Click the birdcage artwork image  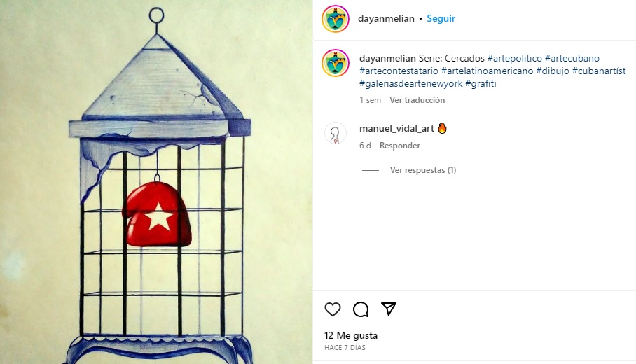156,182
